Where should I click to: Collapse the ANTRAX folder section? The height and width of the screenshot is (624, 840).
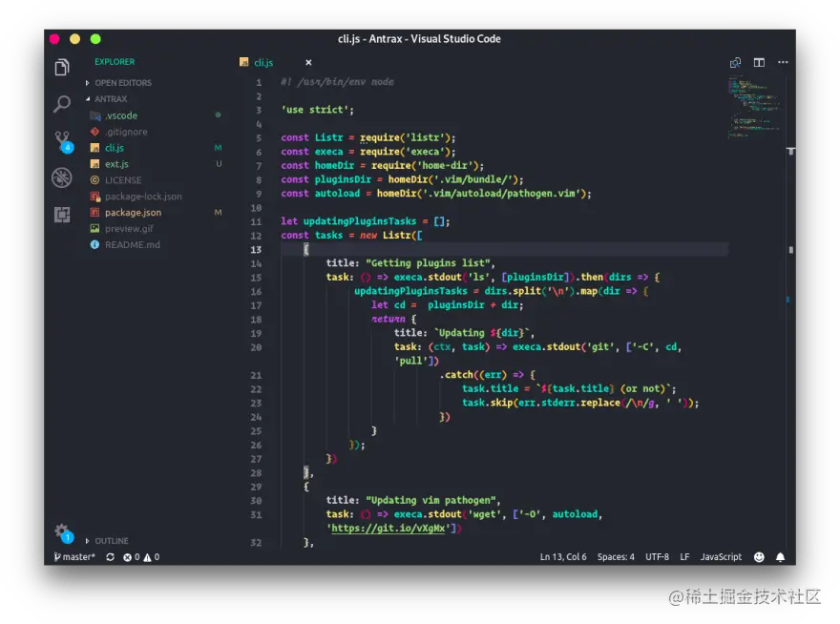111,99
